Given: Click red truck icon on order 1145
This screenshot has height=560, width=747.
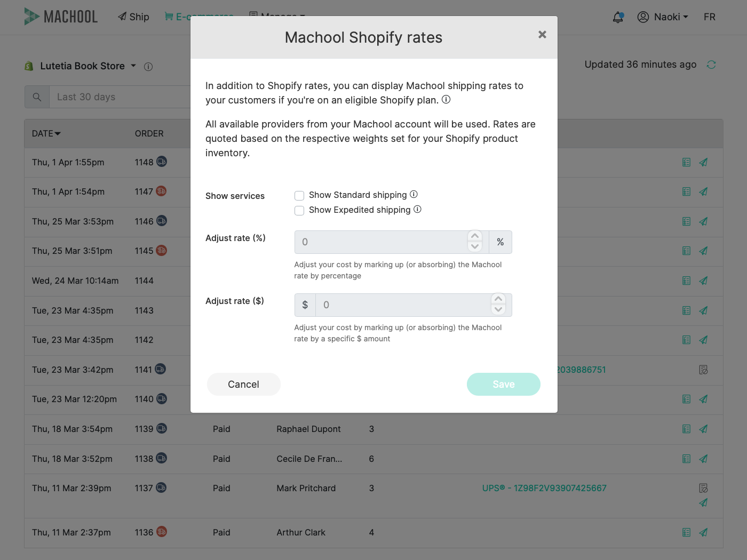Looking at the screenshot, I should point(162,250).
